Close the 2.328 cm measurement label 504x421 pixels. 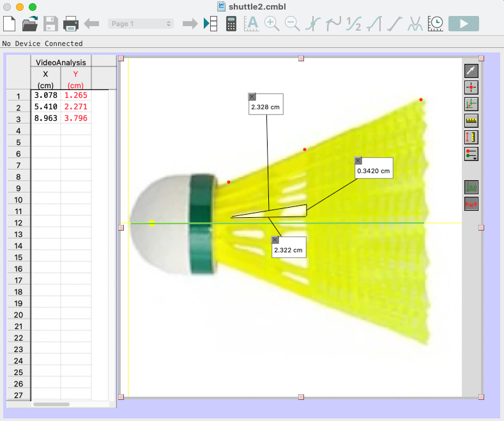(252, 96)
